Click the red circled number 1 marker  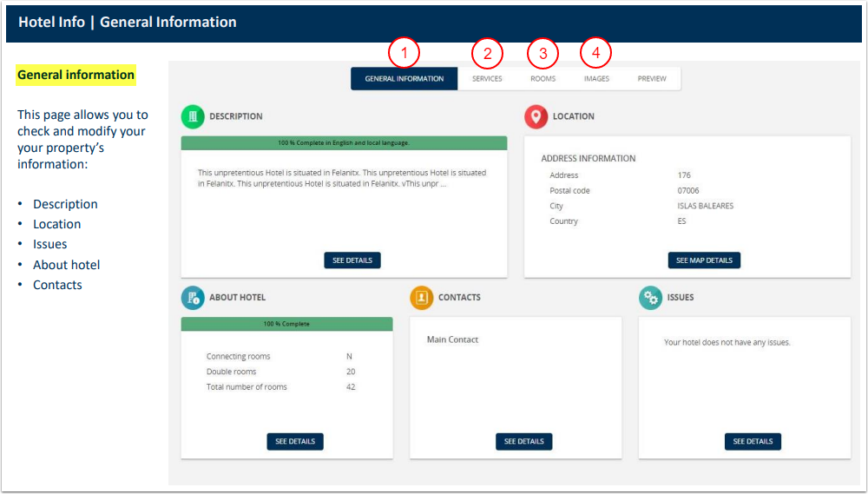point(404,53)
